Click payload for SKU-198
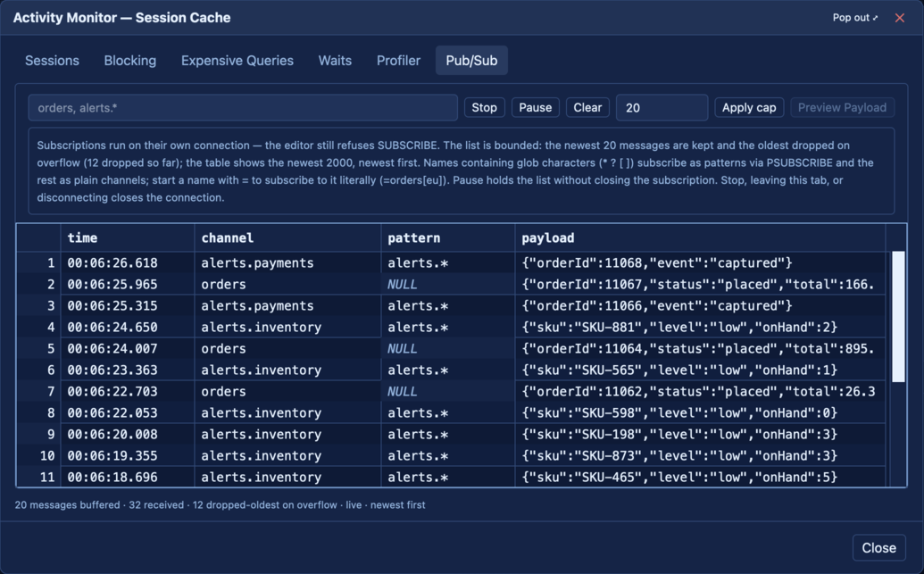This screenshot has height=574, width=924. pos(700,435)
